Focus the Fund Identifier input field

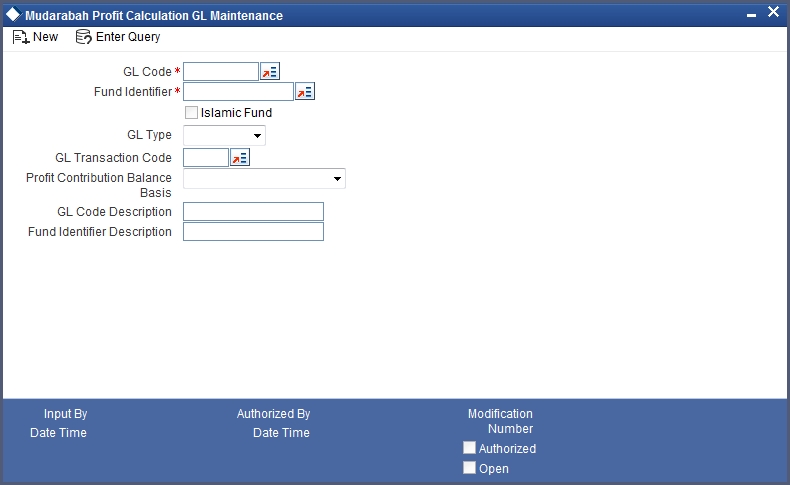click(x=238, y=92)
